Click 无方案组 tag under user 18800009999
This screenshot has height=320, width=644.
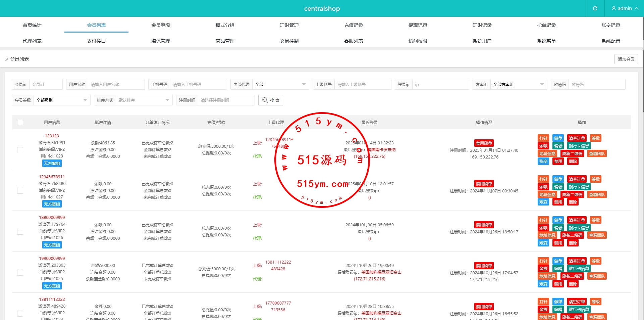pyautogui.click(x=52, y=245)
